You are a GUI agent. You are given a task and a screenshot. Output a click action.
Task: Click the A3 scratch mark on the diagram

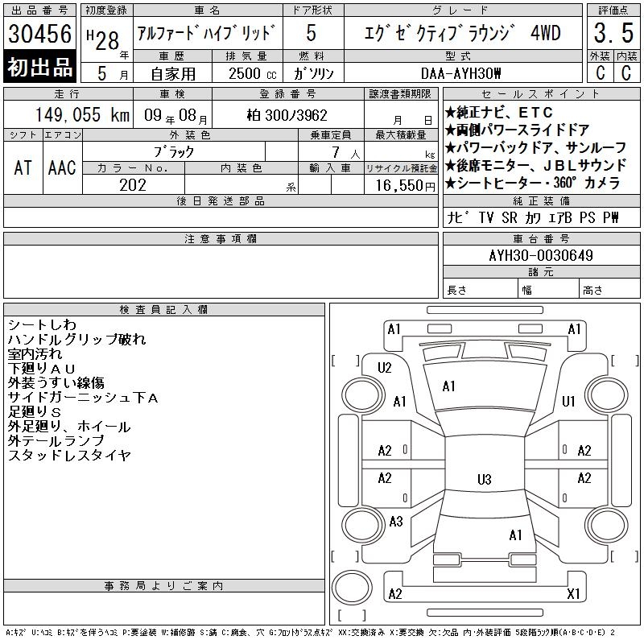click(x=395, y=522)
